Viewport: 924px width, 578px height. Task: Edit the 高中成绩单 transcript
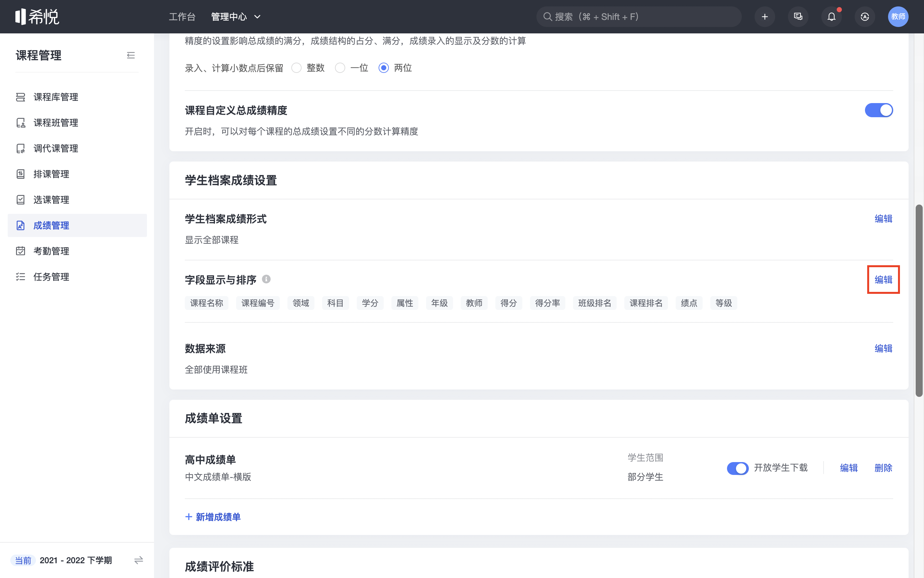pos(849,468)
